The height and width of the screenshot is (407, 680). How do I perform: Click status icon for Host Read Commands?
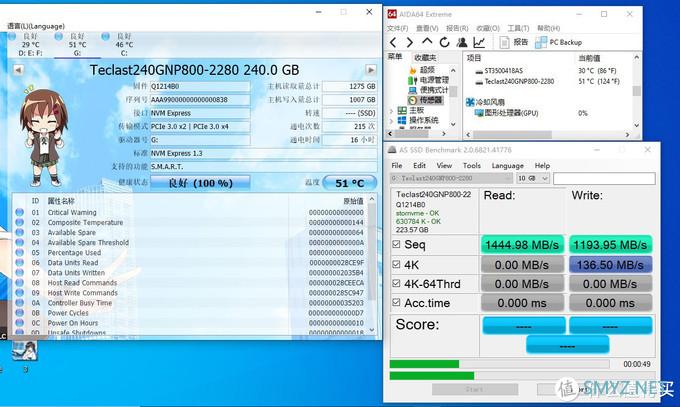(x=20, y=282)
